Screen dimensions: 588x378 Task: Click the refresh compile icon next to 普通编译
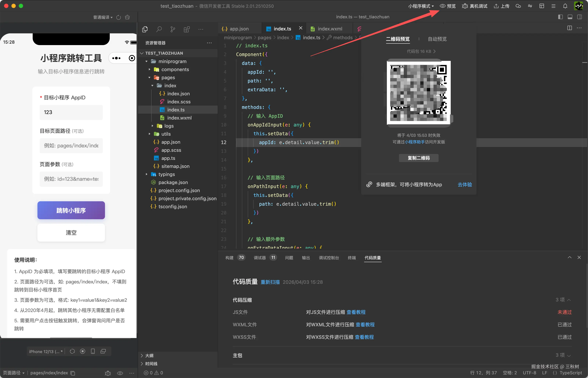[119, 17]
